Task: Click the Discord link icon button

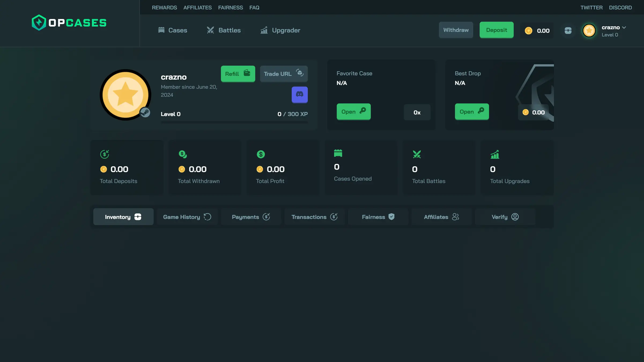Action: [299, 95]
